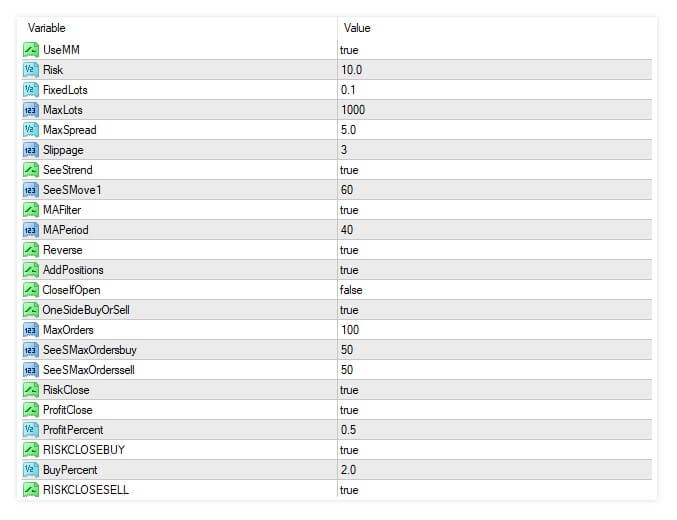Select the Risk double-type icon
Screen dimensions: 677x520
(31, 70)
